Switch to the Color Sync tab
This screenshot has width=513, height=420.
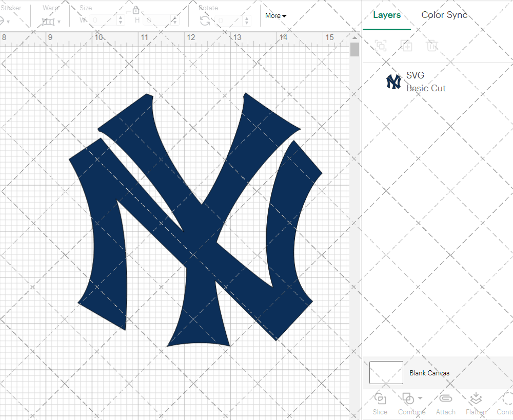coord(444,15)
